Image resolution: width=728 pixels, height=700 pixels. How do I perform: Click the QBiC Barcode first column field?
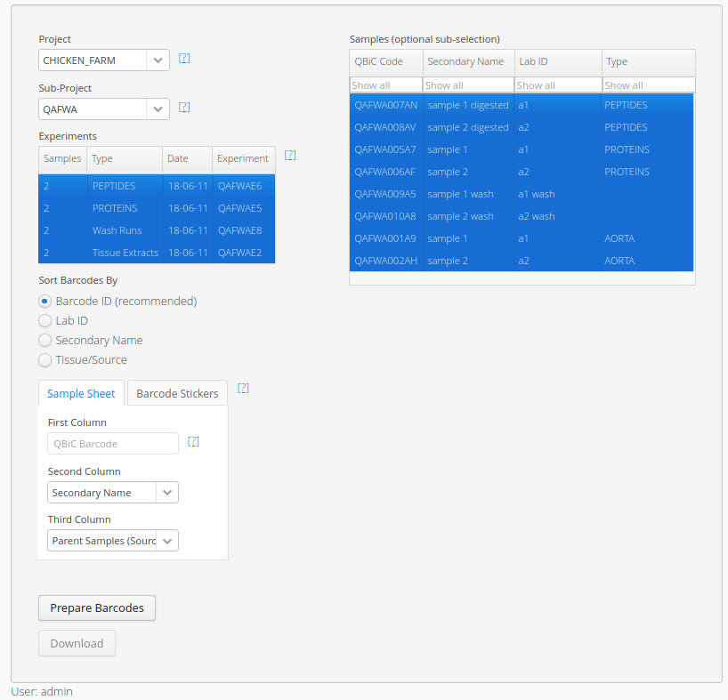pos(113,444)
